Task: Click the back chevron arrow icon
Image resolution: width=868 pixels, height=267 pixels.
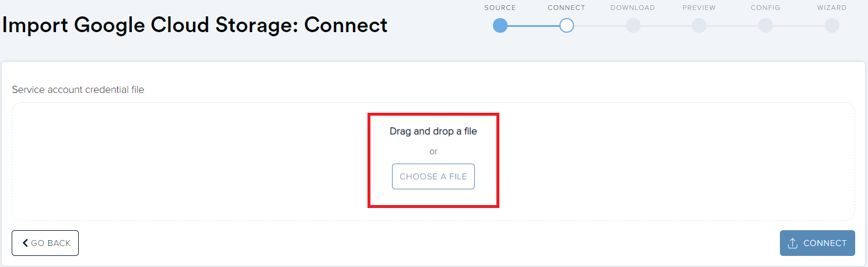Action: (x=25, y=243)
